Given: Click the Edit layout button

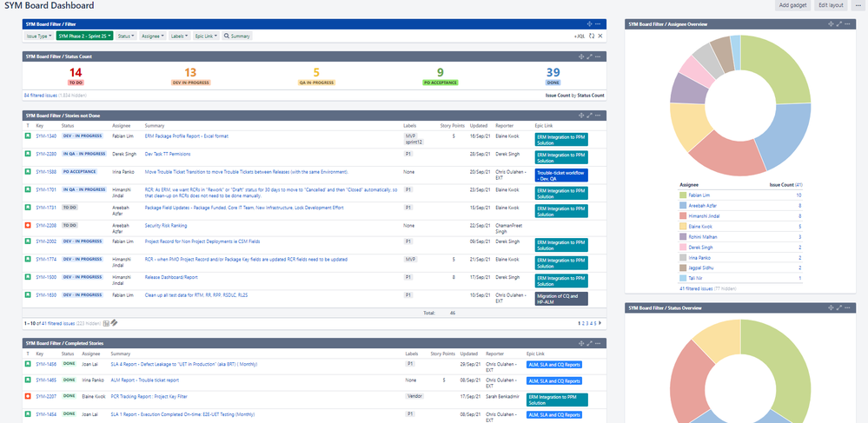Looking at the screenshot, I should click(x=831, y=5).
